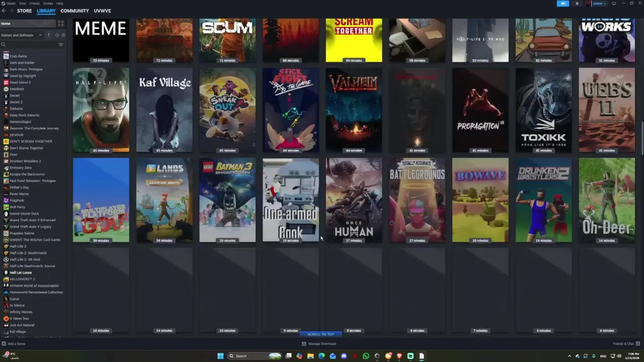Select Crab Game in the sidebar list
Image resolution: width=644 pixels, height=362 pixels.
18,56
